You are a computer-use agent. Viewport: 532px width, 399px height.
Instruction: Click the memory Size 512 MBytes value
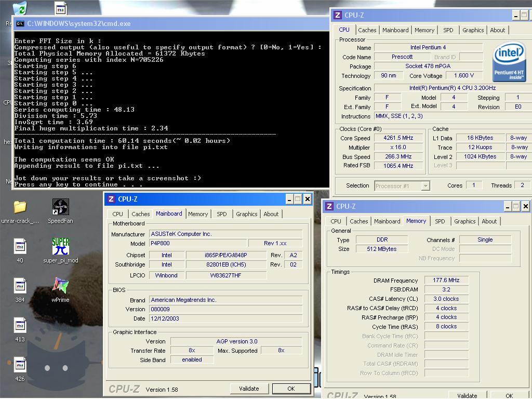[382, 249]
